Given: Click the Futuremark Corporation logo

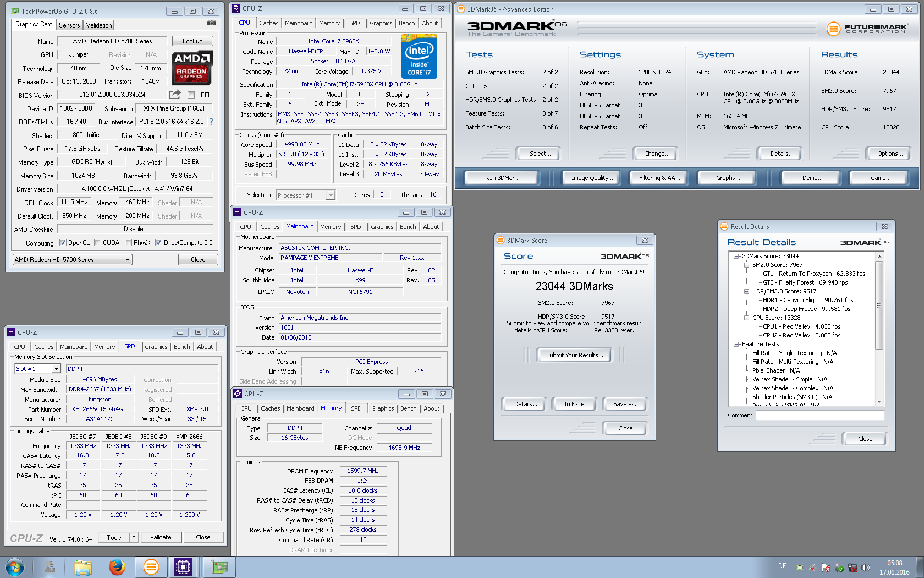Looking at the screenshot, I should coord(867,28).
